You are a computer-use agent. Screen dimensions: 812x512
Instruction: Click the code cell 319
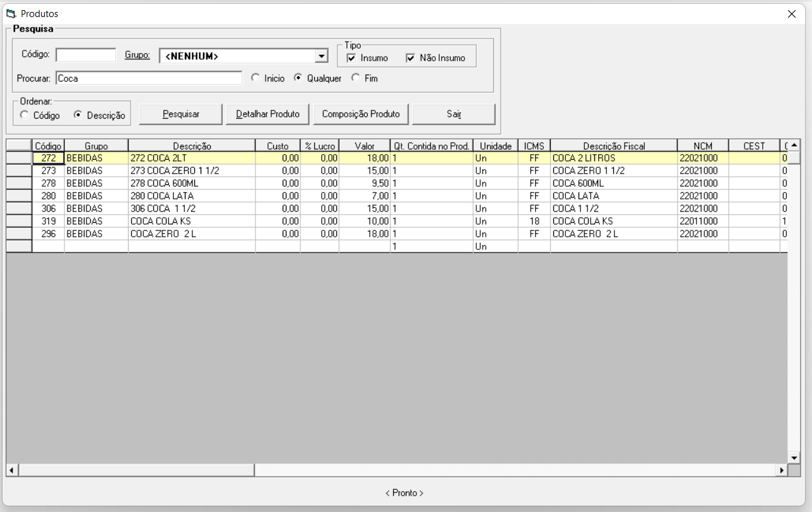click(x=49, y=221)
